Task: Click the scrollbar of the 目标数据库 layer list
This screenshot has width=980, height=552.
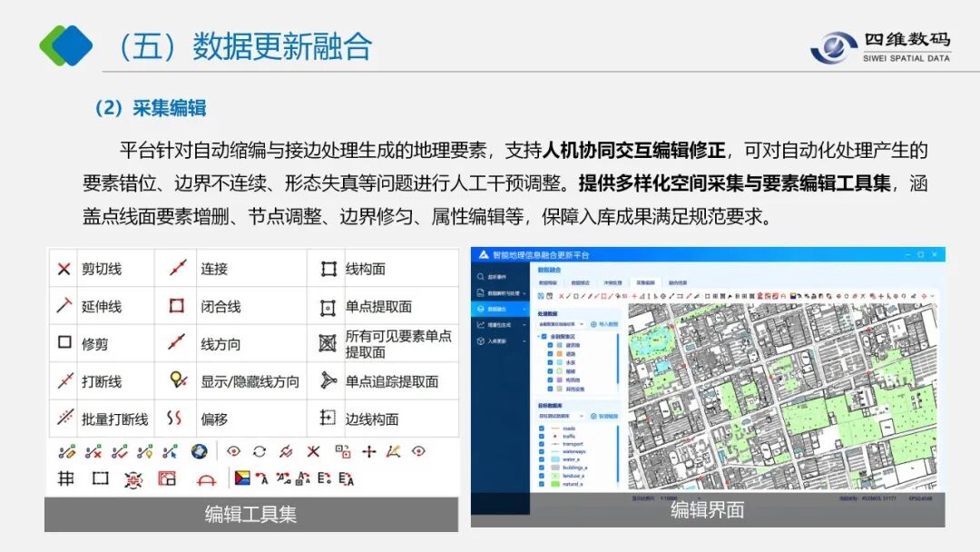Action: point(618,455)
